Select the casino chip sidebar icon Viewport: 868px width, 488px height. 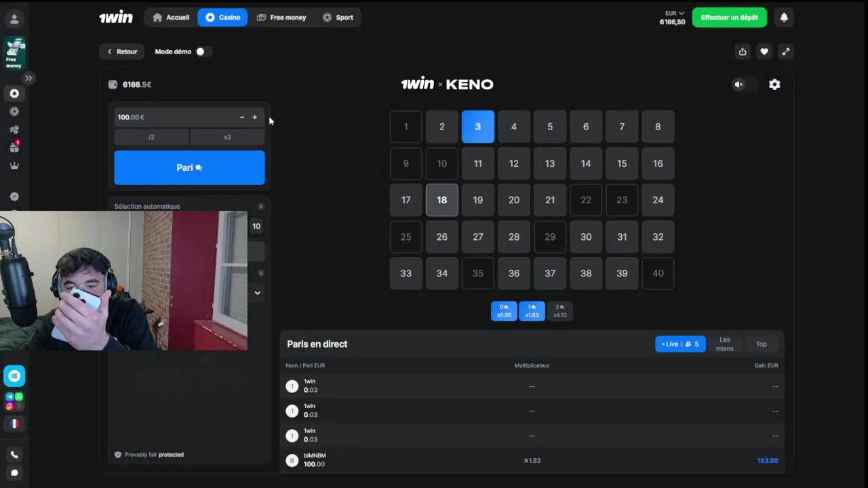pos(14,94)
